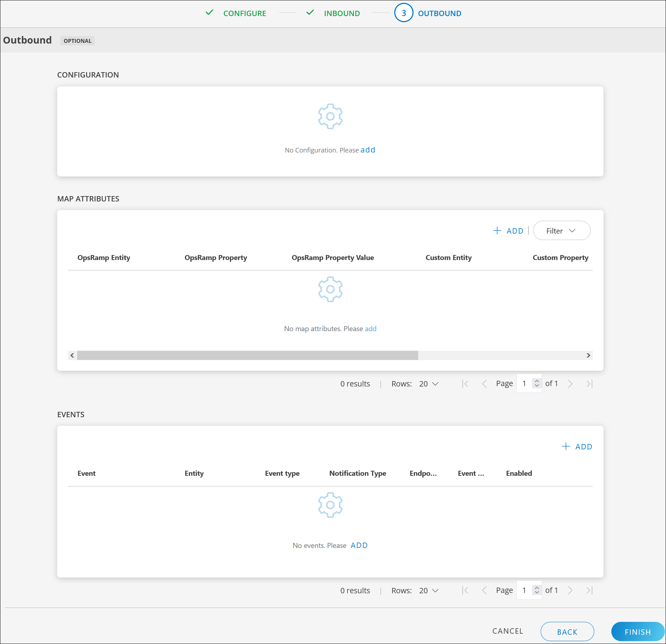Click the gear icon in the Map Attributes table
Viewport: 666px width, 644px height.
pos(330,289)
